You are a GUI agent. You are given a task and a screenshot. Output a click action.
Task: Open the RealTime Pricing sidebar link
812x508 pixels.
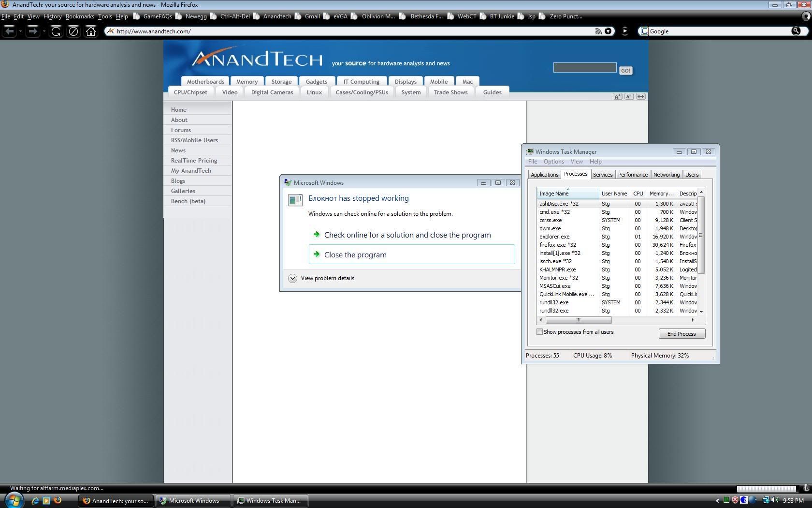tap(194, 161)
